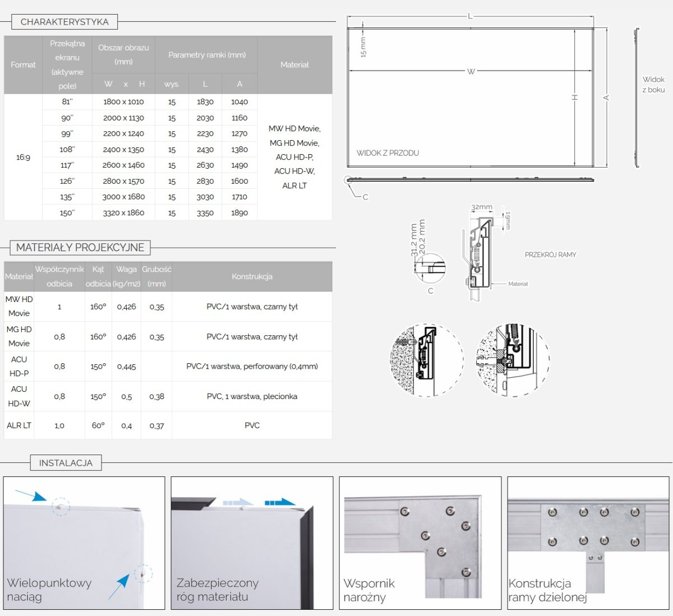Click the left circular wall-mount detail drawing

(x=426, y=360)
